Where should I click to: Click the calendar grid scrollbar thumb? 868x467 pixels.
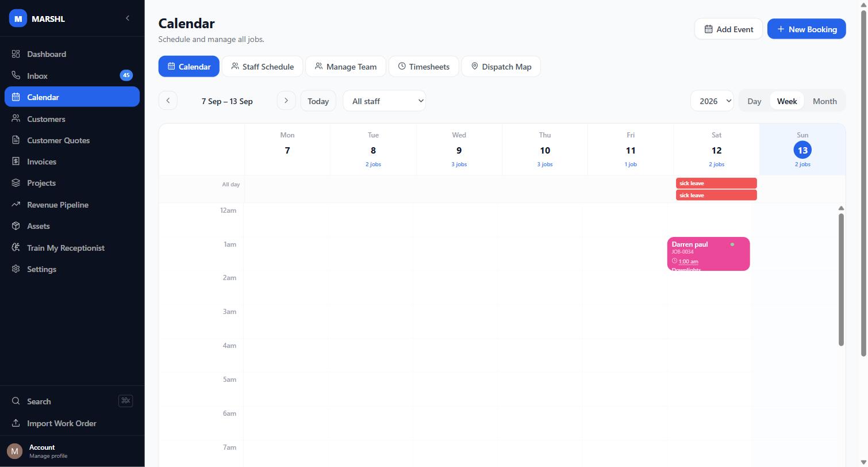tap(841, 280)
